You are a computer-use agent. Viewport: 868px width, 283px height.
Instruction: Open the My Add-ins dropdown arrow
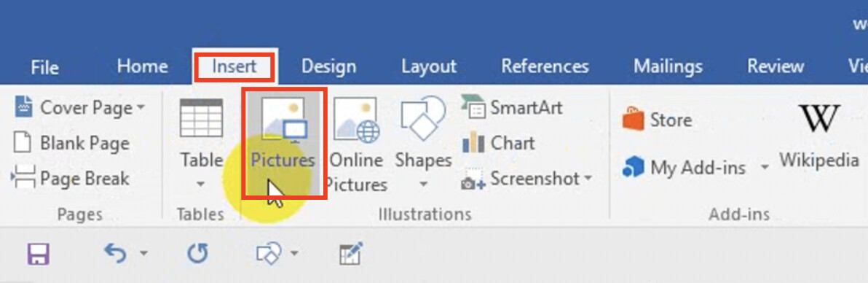click(765, 167)
